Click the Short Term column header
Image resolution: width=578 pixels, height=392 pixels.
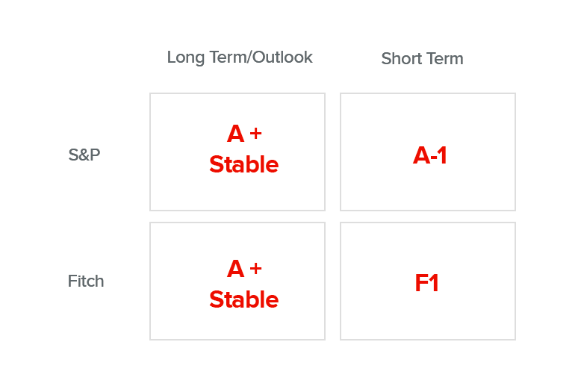[x=422, y=58]
